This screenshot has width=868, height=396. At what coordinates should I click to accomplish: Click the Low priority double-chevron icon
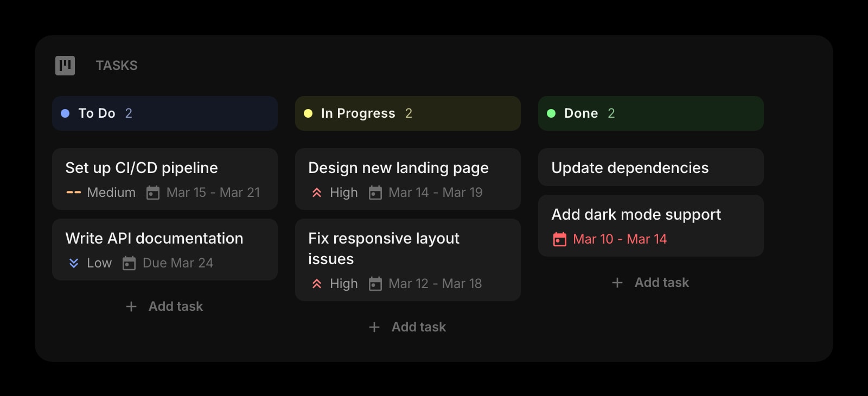tap(74, 263)
